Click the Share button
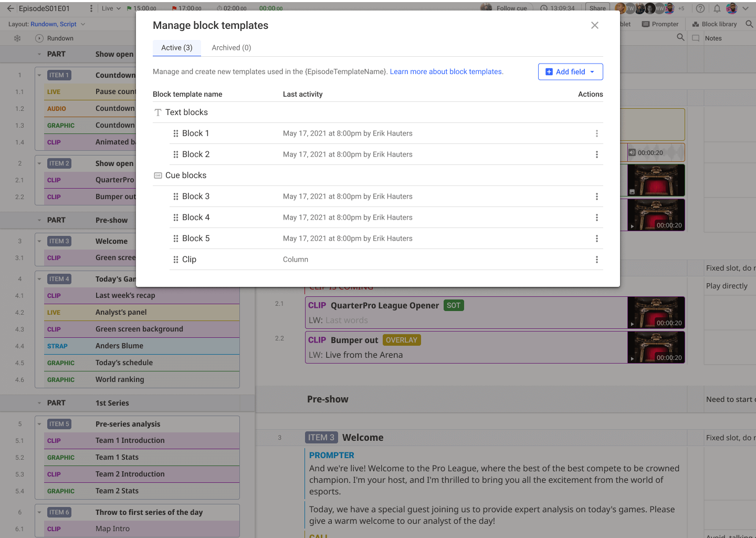756x538 pixels. [597, 8]
